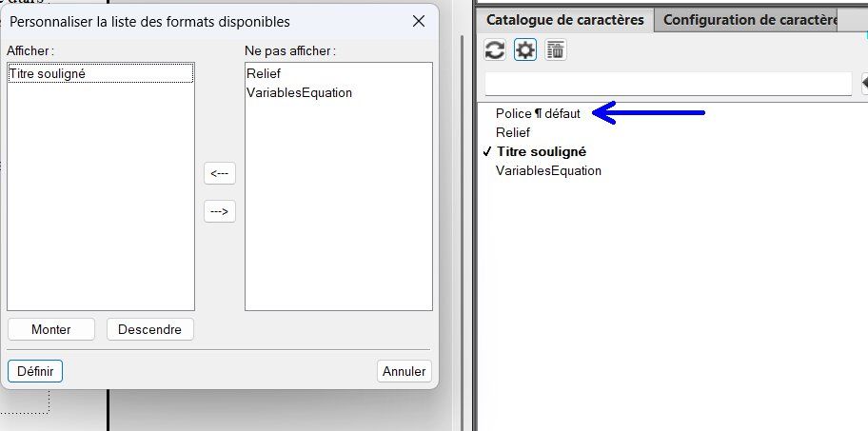Screen dimensions: 868x431
Task: Apply Relief format in character catalogue
Action: [513, 132]
